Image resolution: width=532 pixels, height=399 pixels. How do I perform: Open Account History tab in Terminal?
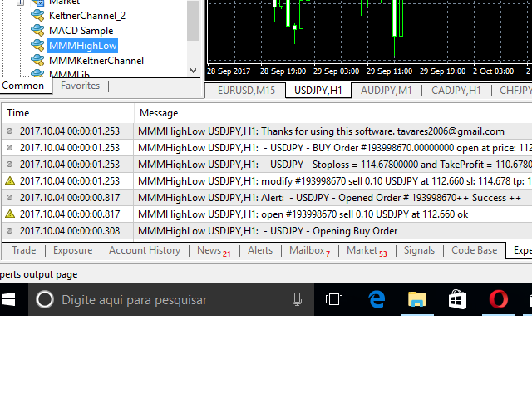tap(145, 250)
